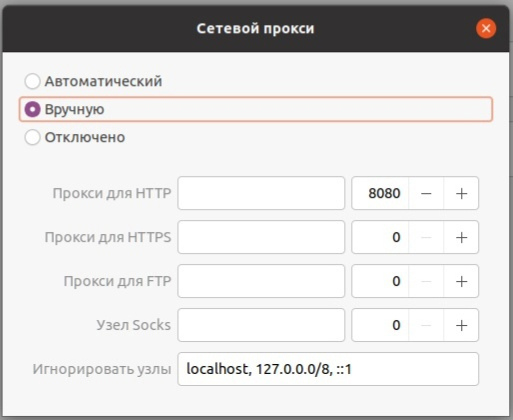Click the HTTPS port number field

point(380,237)
